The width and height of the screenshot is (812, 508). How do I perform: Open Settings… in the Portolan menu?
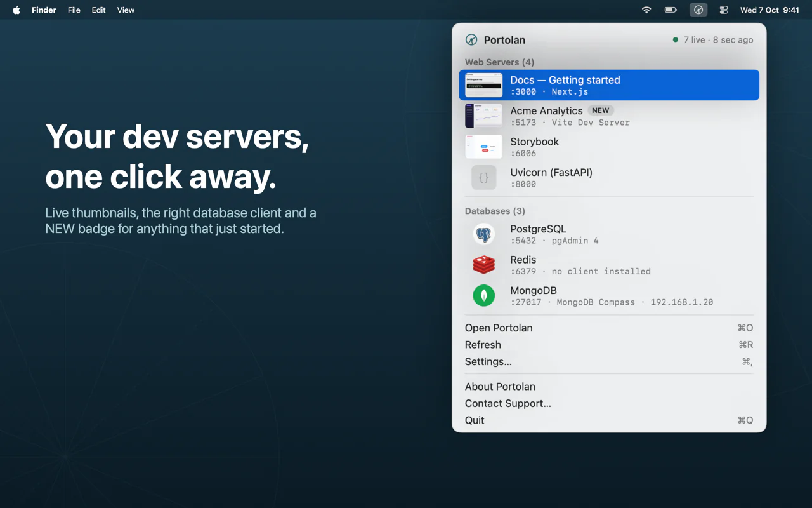tap(609, 362)
